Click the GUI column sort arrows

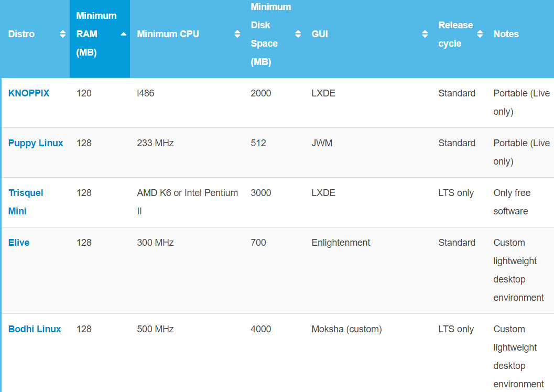click(425, 34)
